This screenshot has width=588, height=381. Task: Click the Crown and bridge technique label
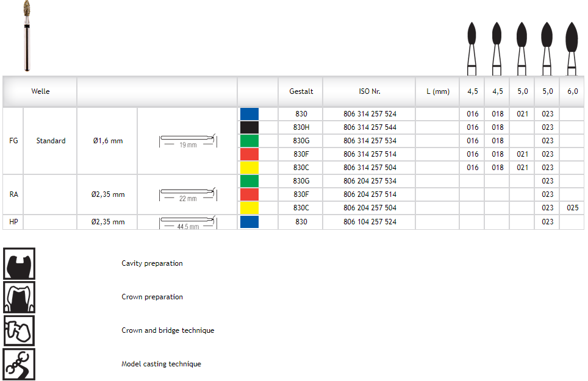168,330
